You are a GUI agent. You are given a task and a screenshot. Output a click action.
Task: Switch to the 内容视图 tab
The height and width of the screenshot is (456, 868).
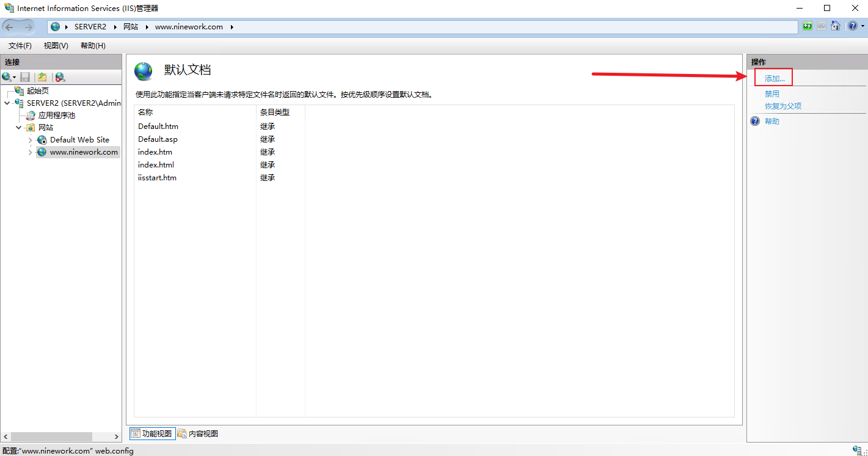(197, 433)
